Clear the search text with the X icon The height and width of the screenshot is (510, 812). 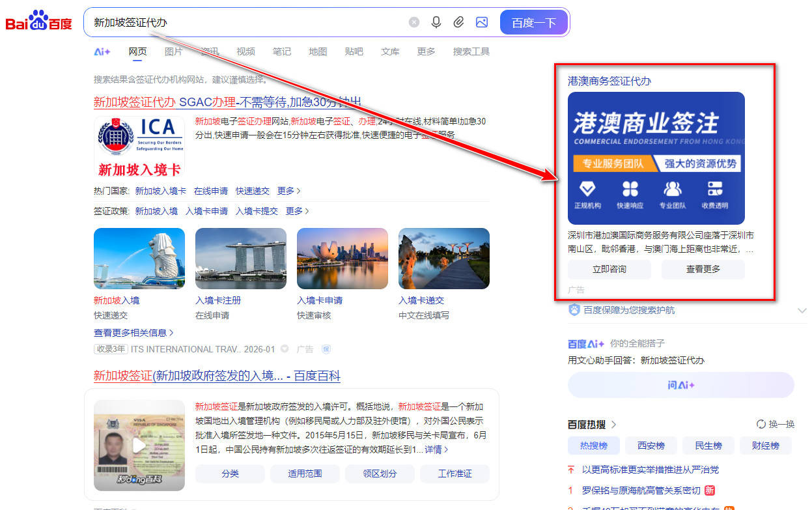pos(414,22)
